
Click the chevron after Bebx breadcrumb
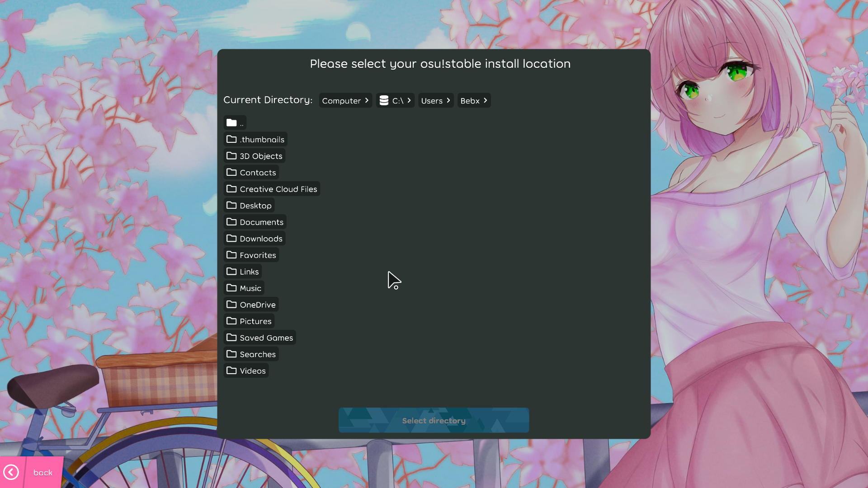pyautogui.click(x=485, y=100)
